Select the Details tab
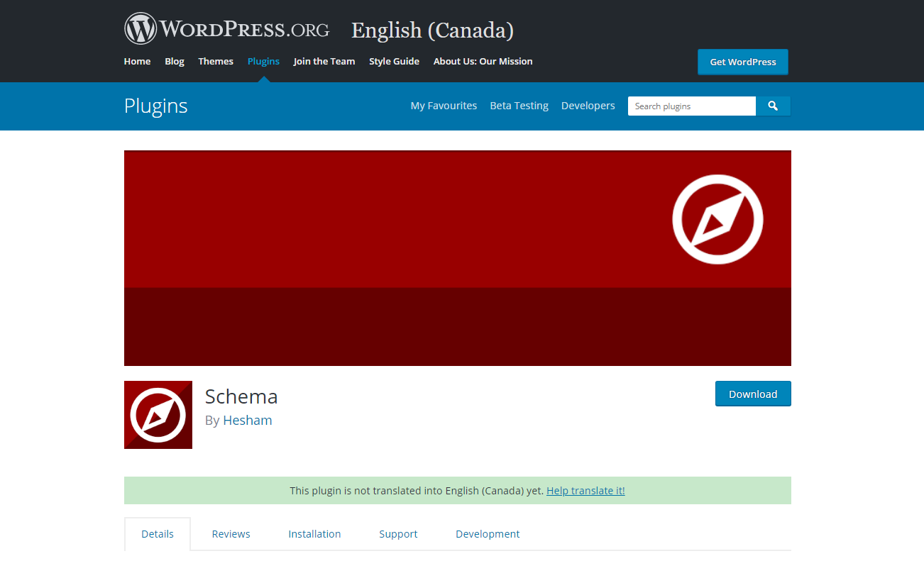 (157, 533)
